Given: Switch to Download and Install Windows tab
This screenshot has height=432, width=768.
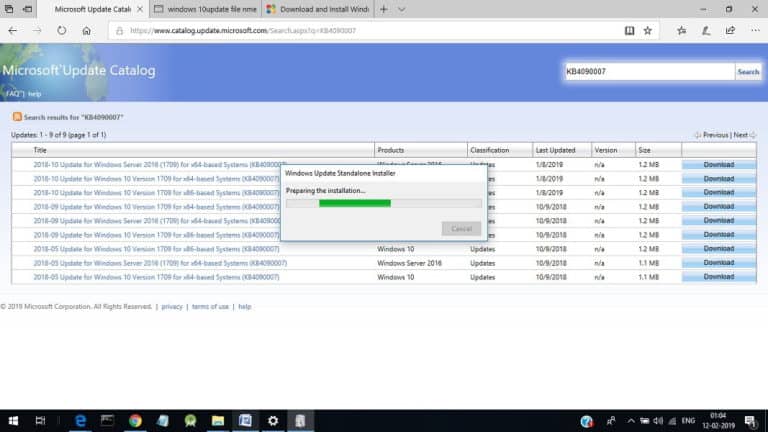Looking at the screenshot, I should point(318,9).
